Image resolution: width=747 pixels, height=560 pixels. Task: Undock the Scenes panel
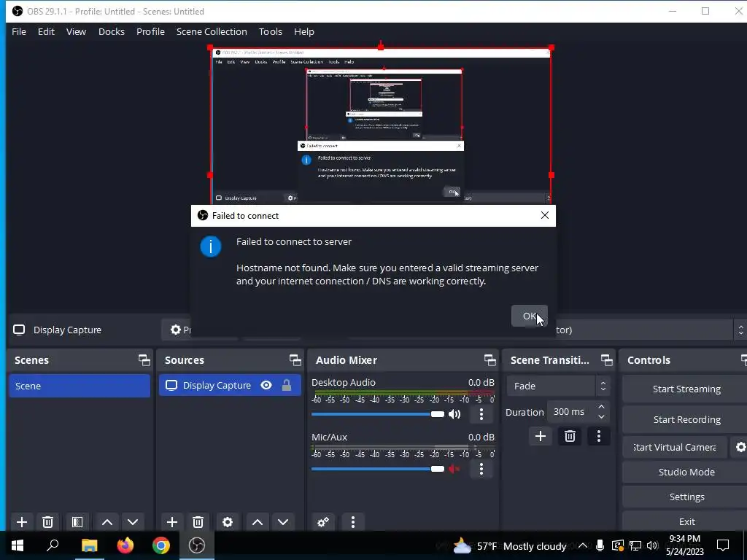144,360
